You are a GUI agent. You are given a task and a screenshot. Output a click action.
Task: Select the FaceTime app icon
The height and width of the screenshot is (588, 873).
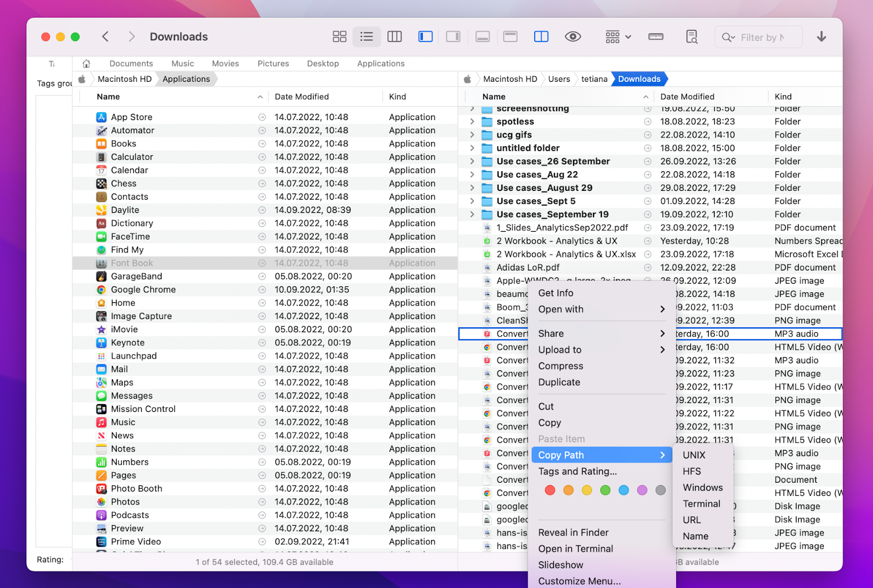pyautogui.click(x=101, y=236)
